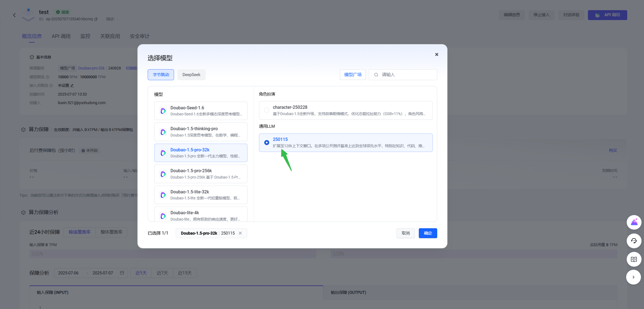Switch to the 字节跳动 provider tab
Image resolution: width=644 pixels, height=309 pixels.
161,75
